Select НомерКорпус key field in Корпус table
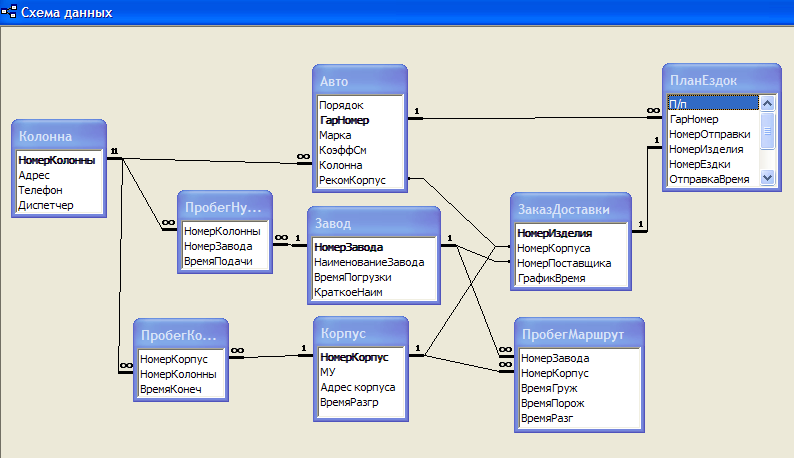Image resolution: width=794 pixels, height=458 pixels. [x=361, y=357]
